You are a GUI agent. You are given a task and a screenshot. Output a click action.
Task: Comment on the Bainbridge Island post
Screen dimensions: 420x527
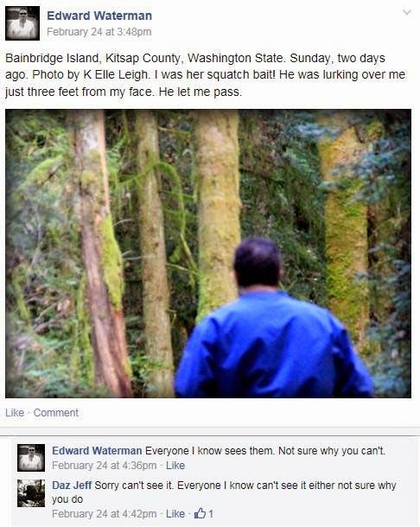[x=56, y=412]
